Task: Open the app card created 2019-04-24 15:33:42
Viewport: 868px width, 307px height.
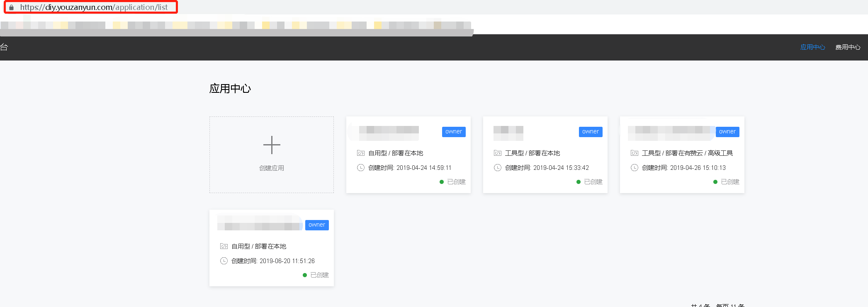Action: [x=545, y=155]
